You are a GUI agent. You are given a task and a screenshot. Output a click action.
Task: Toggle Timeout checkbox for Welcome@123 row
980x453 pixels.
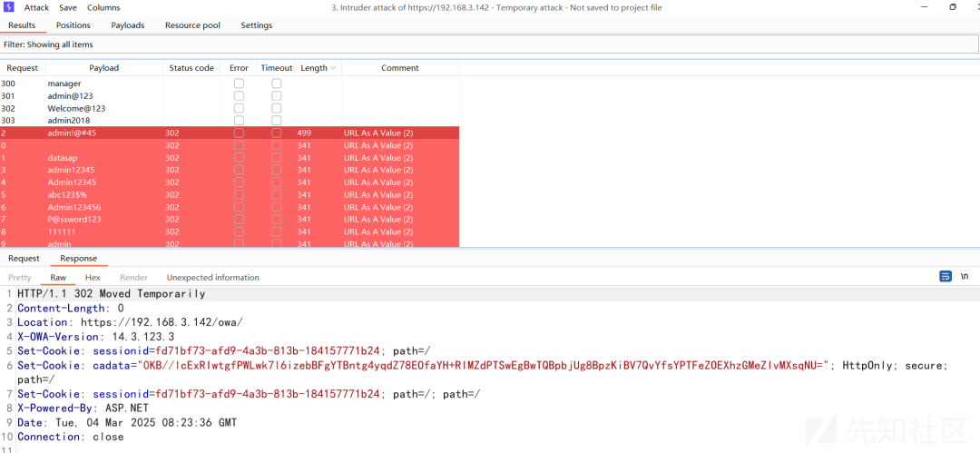click(x=276, y=108)
